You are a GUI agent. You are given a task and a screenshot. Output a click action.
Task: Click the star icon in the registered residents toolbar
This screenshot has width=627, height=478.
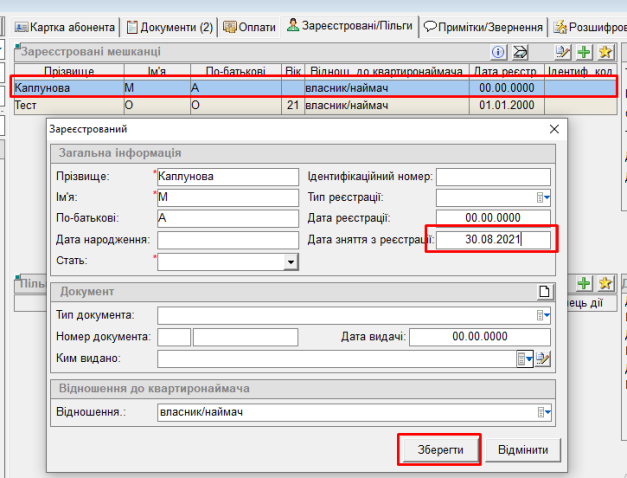tap(604, 51)
